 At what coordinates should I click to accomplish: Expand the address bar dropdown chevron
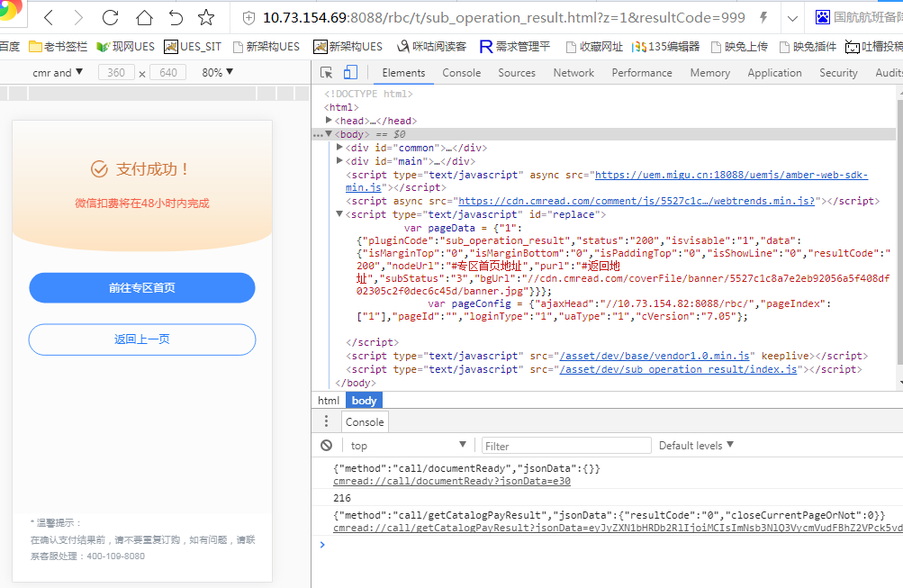point(792,18)
